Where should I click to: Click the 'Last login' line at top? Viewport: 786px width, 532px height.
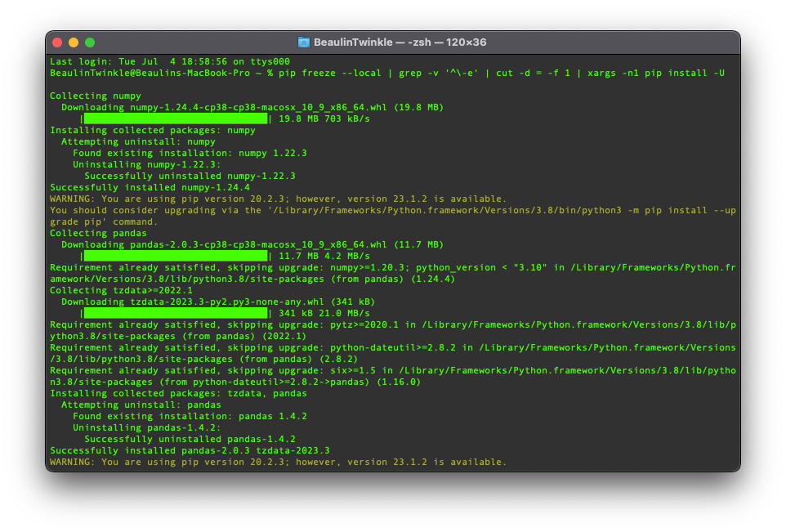169,61
